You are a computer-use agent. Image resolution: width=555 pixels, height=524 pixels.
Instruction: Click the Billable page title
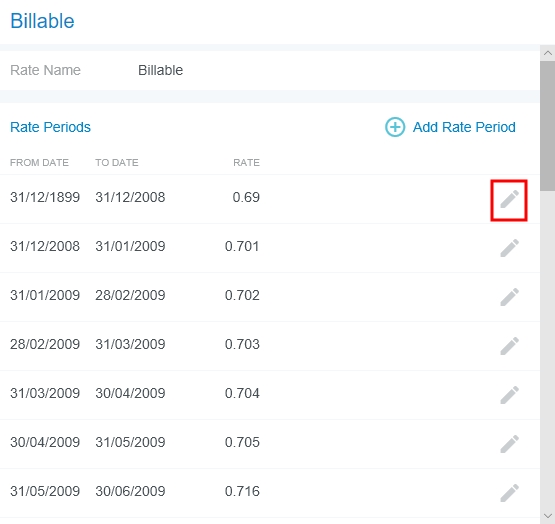point(42,21)
